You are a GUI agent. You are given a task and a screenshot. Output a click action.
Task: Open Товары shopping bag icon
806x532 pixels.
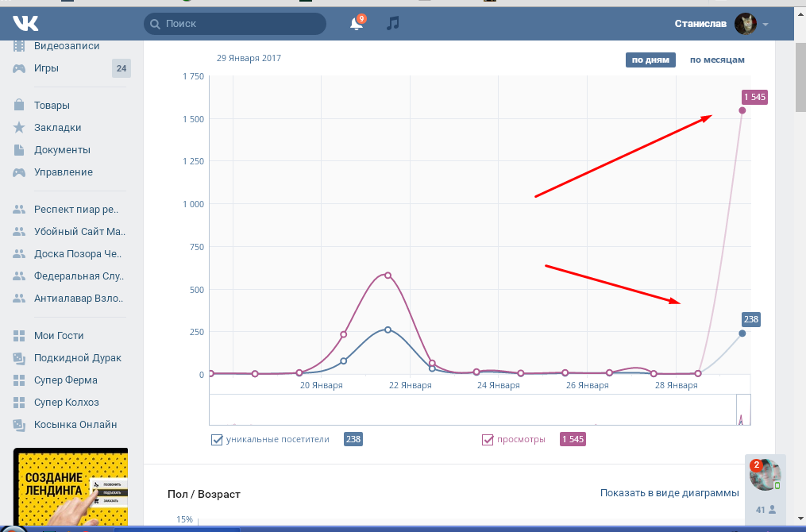point(19,106)
